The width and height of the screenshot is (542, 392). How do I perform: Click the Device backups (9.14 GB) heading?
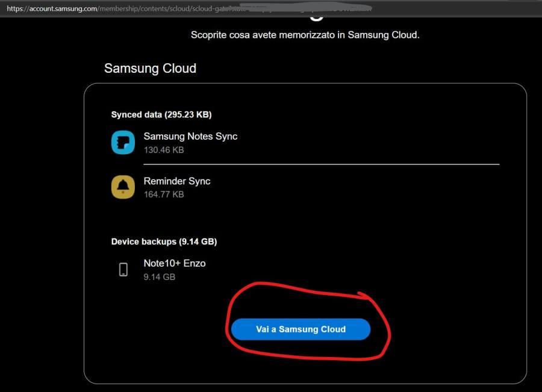click(164, 241)
